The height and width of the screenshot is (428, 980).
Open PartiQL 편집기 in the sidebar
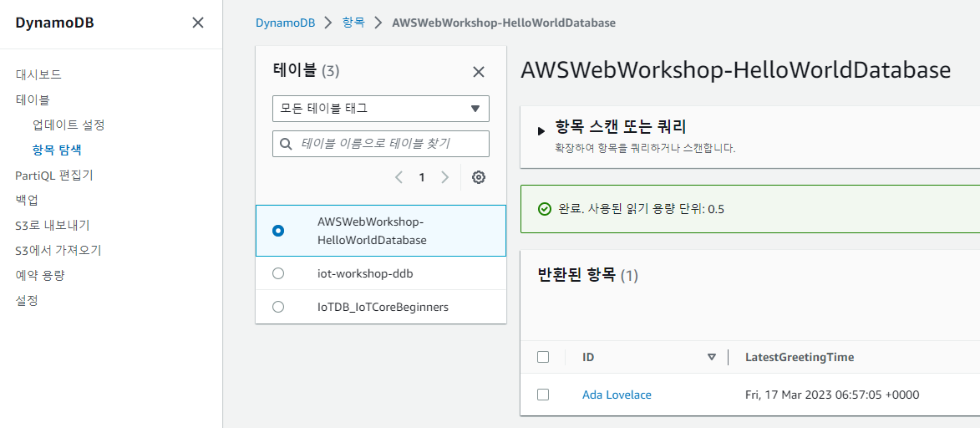point(54,176)
